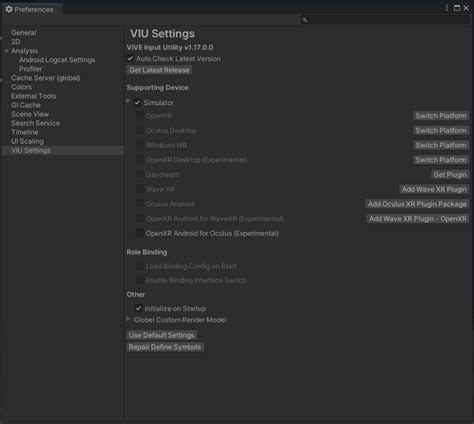Toggle the Windows MR checkbox
The width and height of the screenshot is (474, 424).
tap(140, 145)
